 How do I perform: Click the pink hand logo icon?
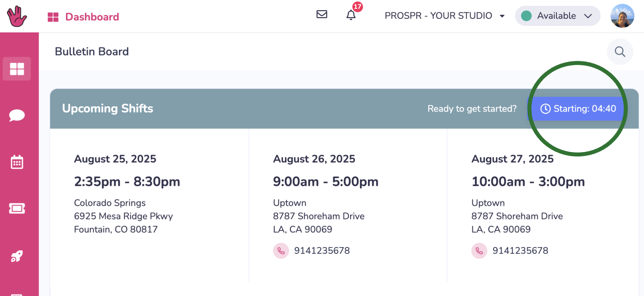[x=17, y=17]
